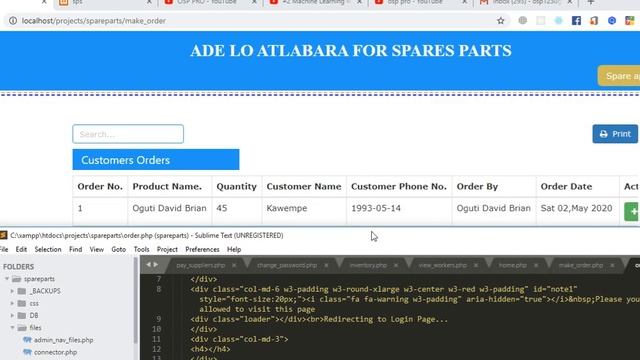Click the Print button

[615, 134]
